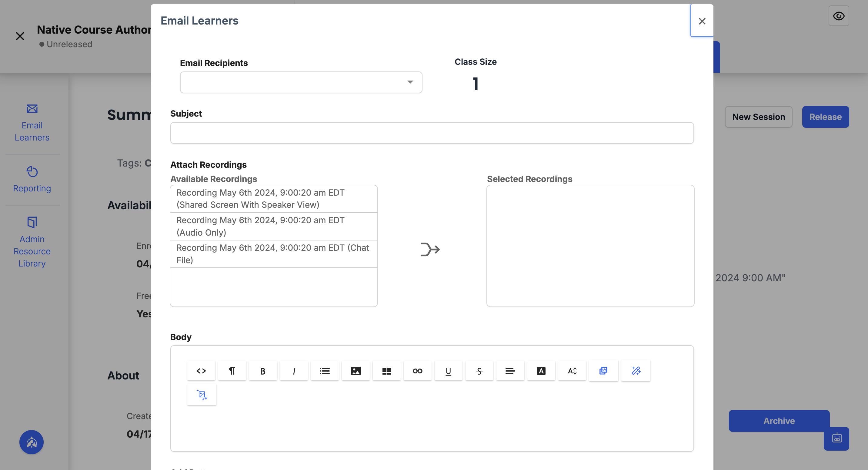Open the chatbot icon near Archive
Viewport: 868px width, 470px height.
pos(837,438)
